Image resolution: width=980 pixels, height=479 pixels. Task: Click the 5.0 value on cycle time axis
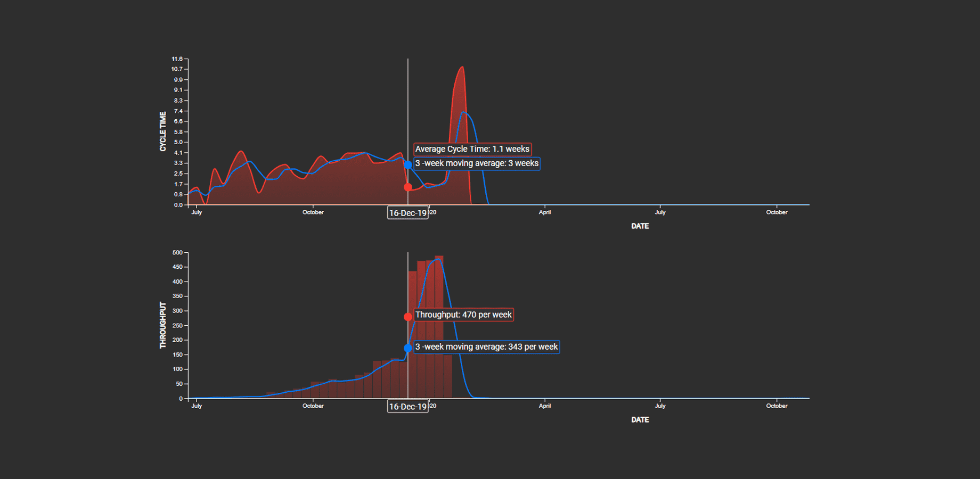pyautogui.click(x=178, y=142)
